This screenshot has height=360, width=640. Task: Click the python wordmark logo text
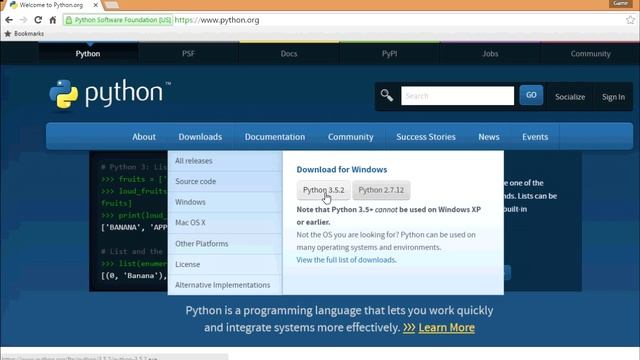[x=124, y=93]
